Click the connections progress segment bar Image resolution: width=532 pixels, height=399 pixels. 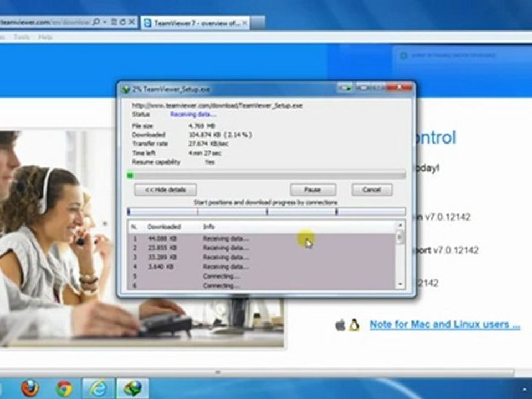pos(267,212)
